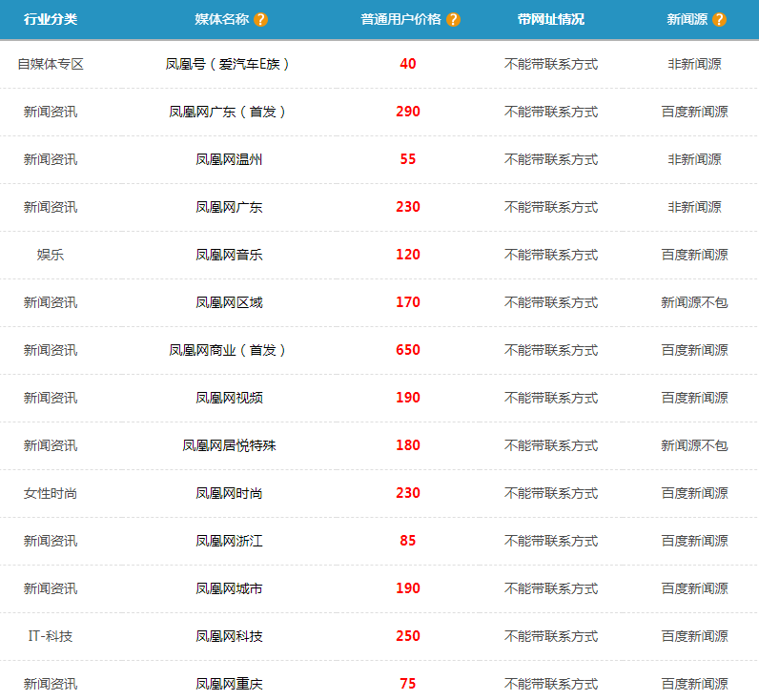Click the 普通用户价格 header label
Image resolution: width=759 pixels, height=700 pixels.
[x=400, y=19]
